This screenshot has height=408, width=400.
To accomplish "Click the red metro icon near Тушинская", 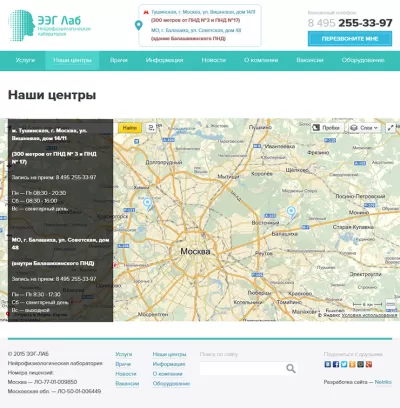I will [x=146, y=12].
